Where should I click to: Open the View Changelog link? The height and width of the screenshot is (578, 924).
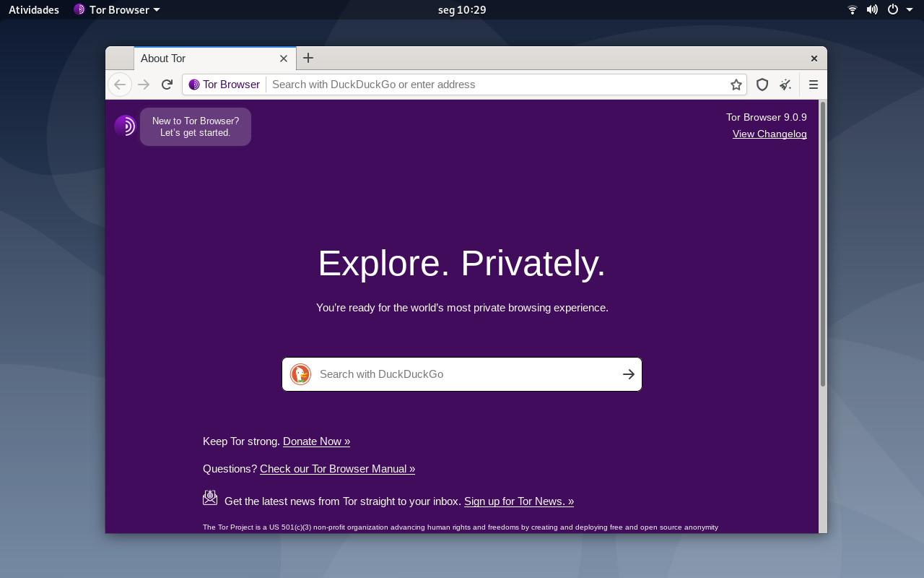coord(770,134)
